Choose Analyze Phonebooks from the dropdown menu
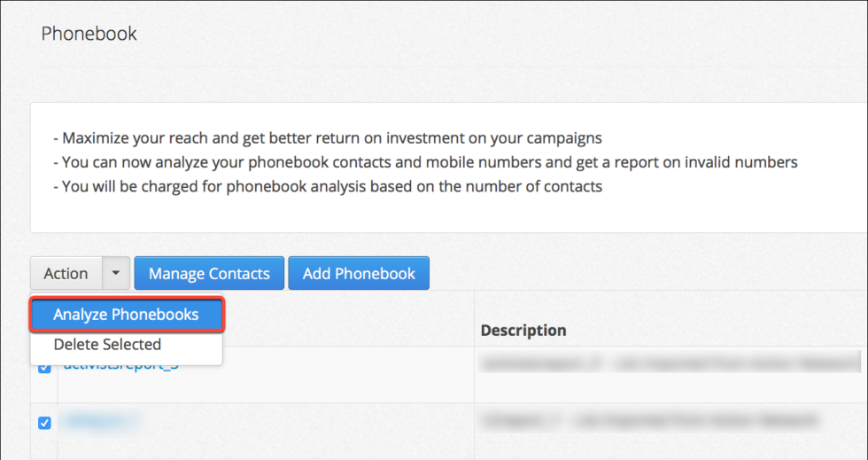Screen dimensions: 868x460 point(126,315)
